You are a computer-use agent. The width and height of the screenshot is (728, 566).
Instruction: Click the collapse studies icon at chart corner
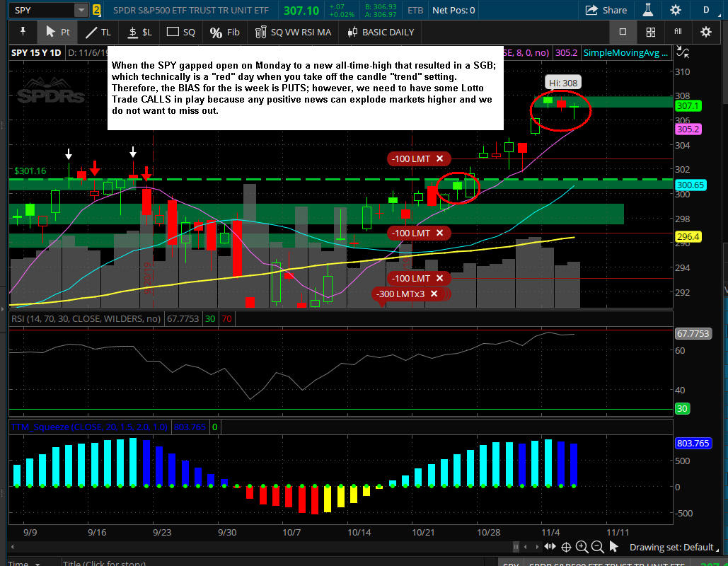[683, 52]
